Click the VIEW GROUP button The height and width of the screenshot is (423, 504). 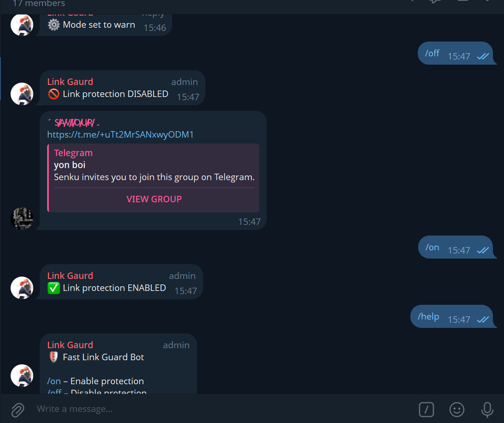click(x=154, y=199)
